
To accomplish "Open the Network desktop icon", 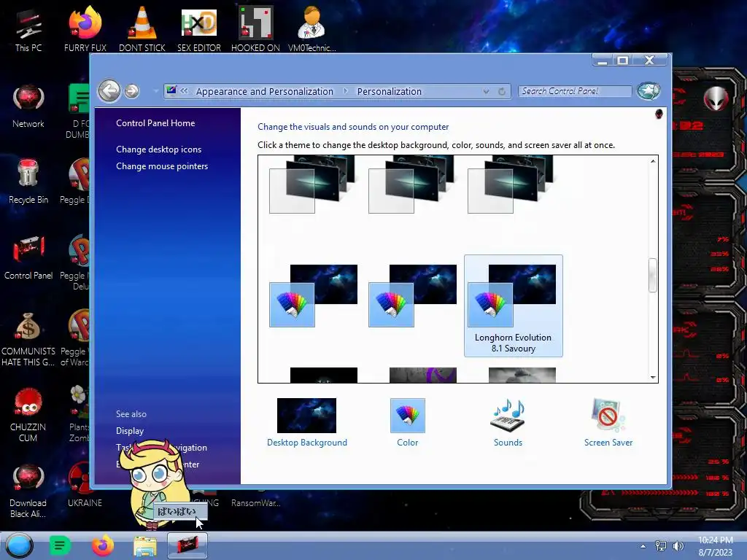I will click(28, 106).
